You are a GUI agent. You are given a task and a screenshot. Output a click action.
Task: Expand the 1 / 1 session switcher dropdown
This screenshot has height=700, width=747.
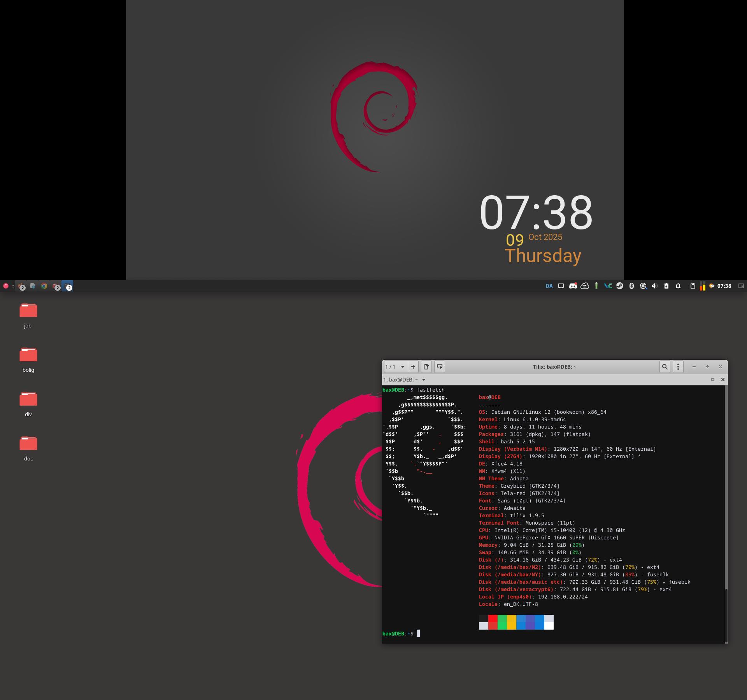pyautogui.click(x=402, y=367)
